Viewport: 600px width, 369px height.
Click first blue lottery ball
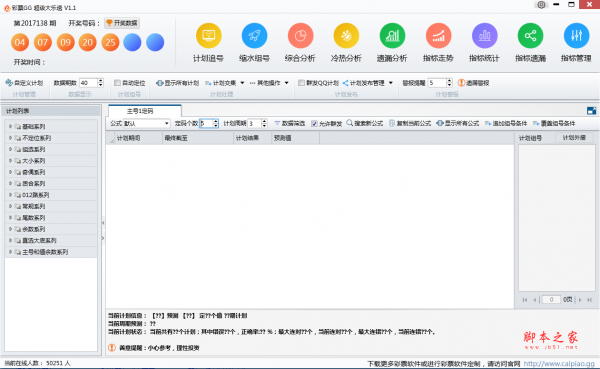coord(132,42)
